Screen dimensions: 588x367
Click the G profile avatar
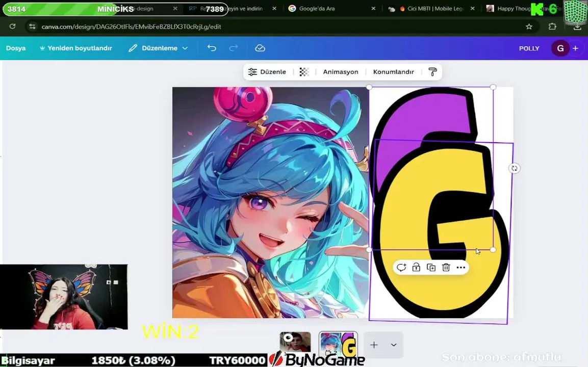[560, 48]
